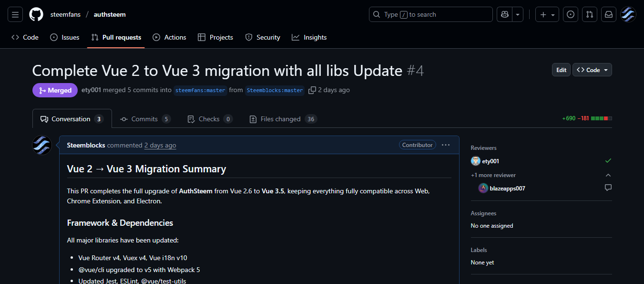This screenshot has height=284, width=644.
Task: Click the search input field
Action: tap(431, 14)
